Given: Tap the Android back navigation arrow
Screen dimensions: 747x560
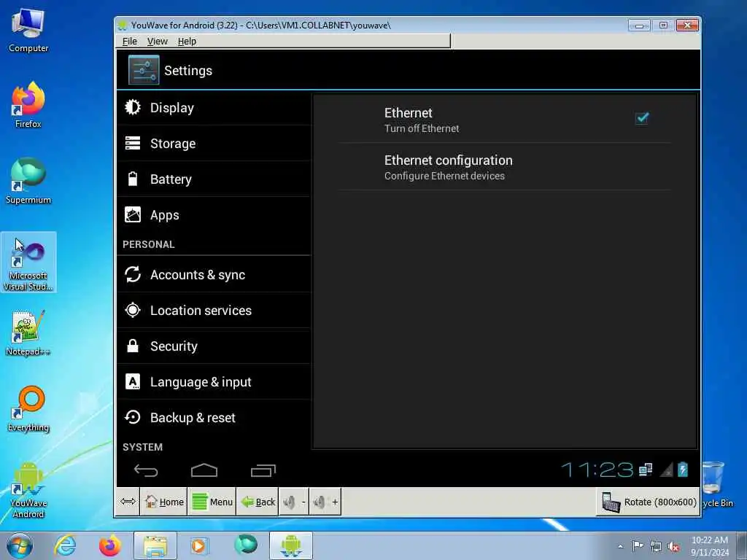Looking at the screenshot, I should pyautogui.click(x=146, y=470).
